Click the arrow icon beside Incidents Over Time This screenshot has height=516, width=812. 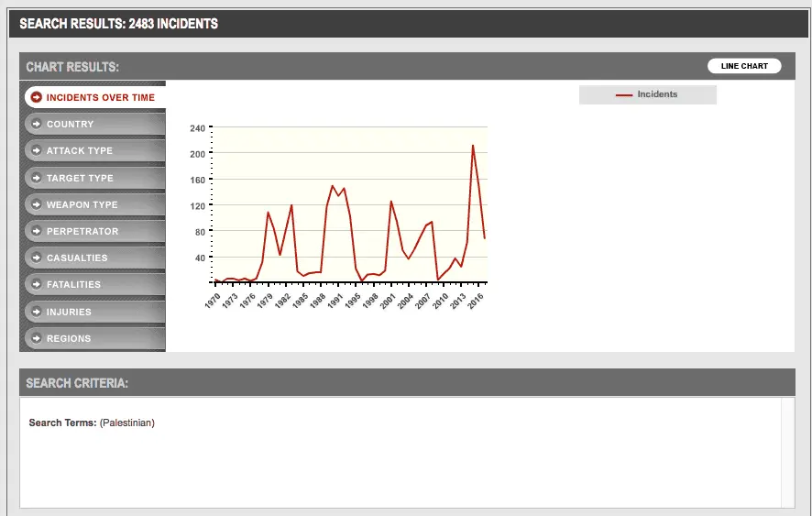pos(37,97)
